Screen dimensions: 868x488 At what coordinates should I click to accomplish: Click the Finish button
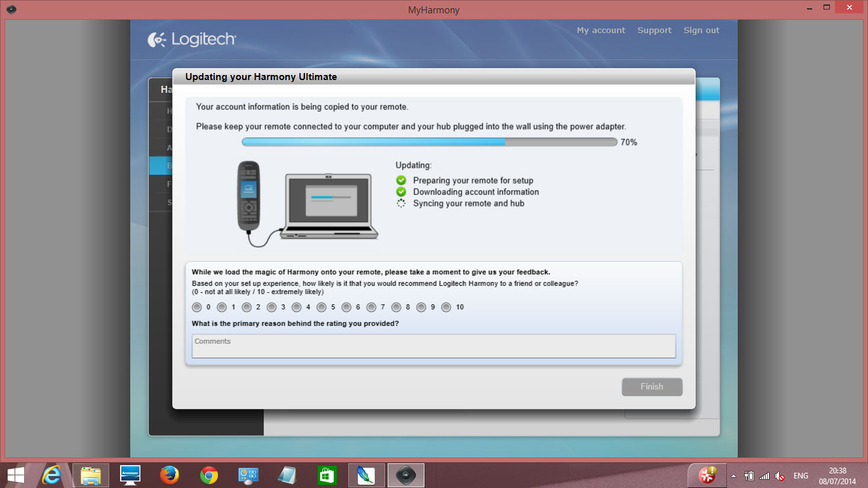(652, 387)
